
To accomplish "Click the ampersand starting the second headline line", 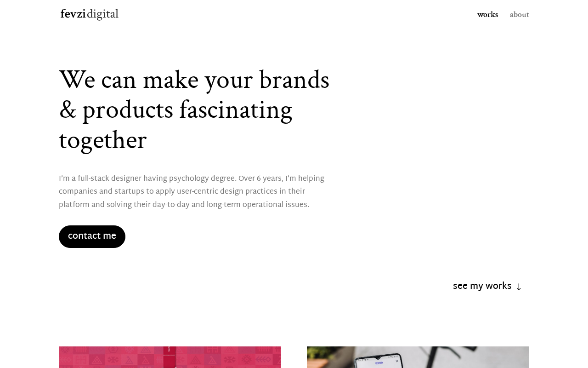I will (x=68, y=111).
